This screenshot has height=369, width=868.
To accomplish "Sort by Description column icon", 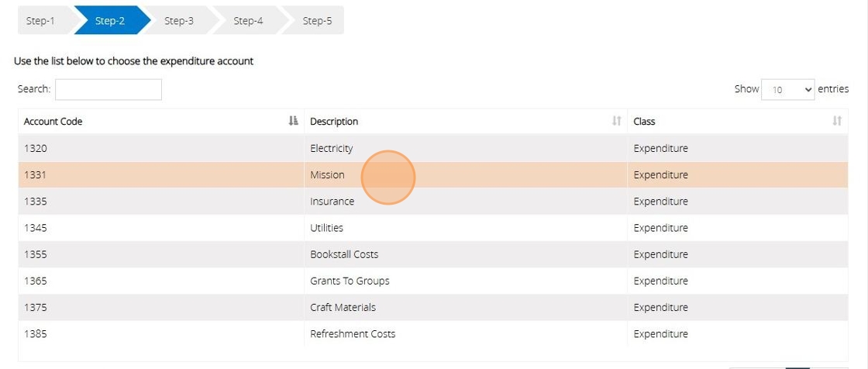I will [x=616, y=121].
